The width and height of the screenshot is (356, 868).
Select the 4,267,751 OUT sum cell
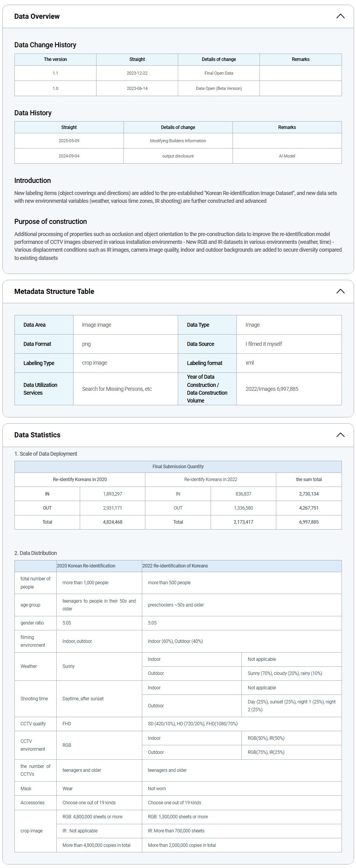[309, 508]
